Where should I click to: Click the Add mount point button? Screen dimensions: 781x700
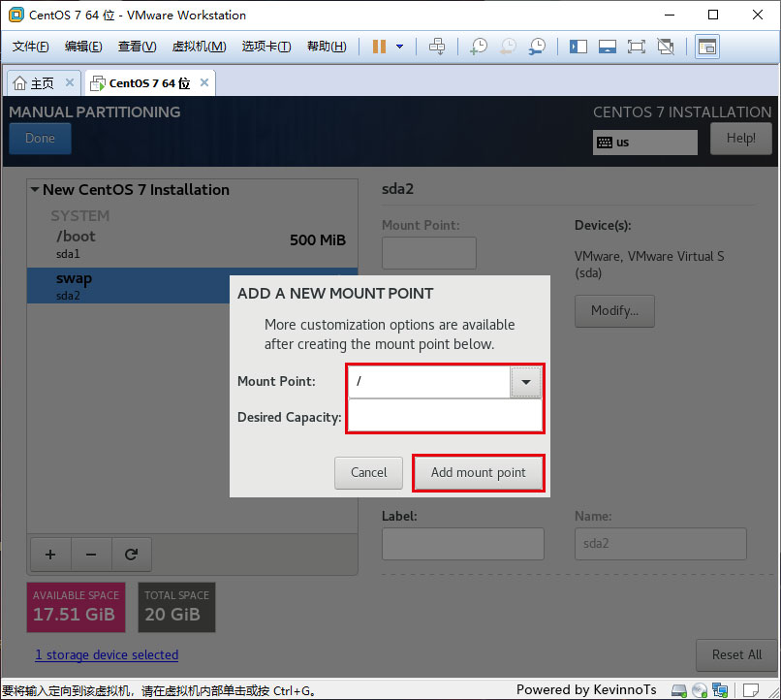478,472
